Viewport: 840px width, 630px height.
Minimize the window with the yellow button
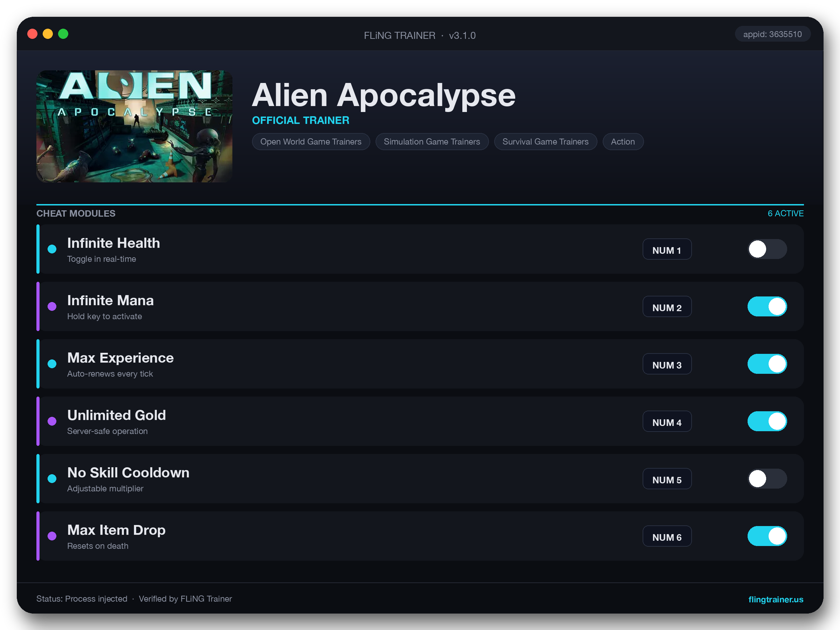coord(48,34)
